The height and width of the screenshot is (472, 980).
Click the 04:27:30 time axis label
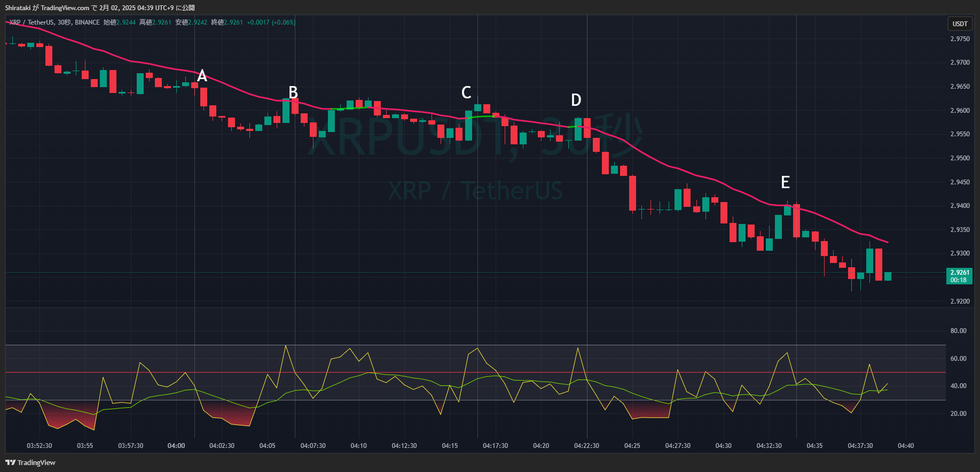coord(678,446)
